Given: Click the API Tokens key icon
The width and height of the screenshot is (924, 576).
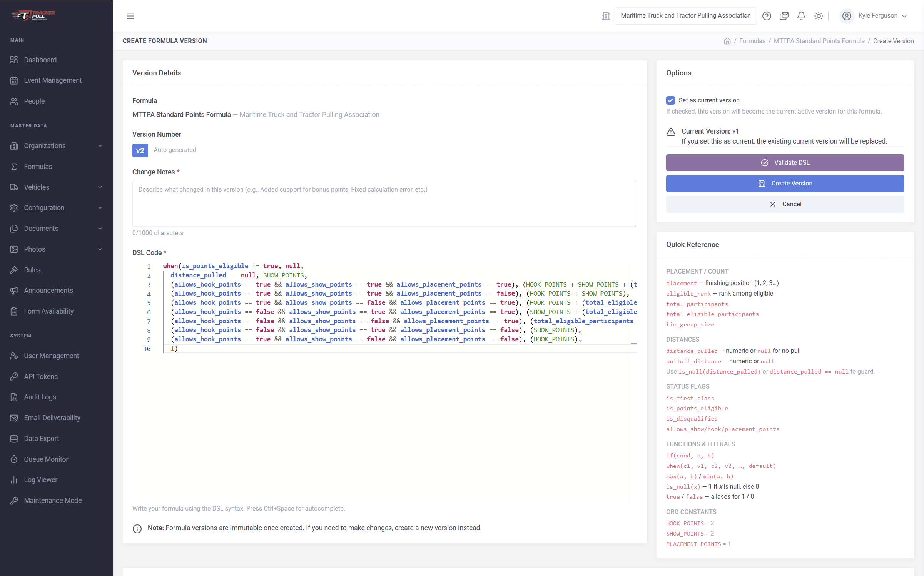Looking at the screenshot, I should pyautogui.click(x=14, y=376).
